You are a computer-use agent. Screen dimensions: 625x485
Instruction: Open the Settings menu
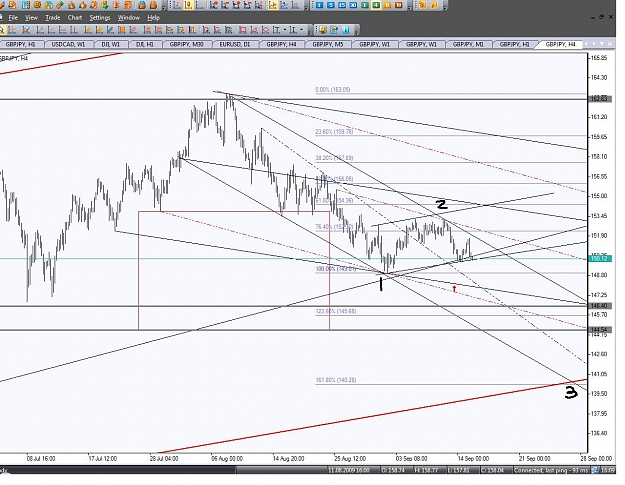click(100, 18)
